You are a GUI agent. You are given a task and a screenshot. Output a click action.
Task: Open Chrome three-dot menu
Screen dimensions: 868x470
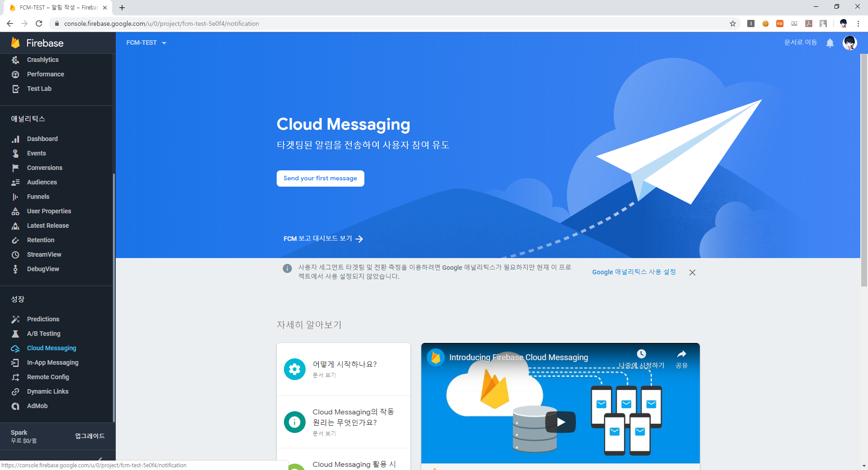[858, 23]
